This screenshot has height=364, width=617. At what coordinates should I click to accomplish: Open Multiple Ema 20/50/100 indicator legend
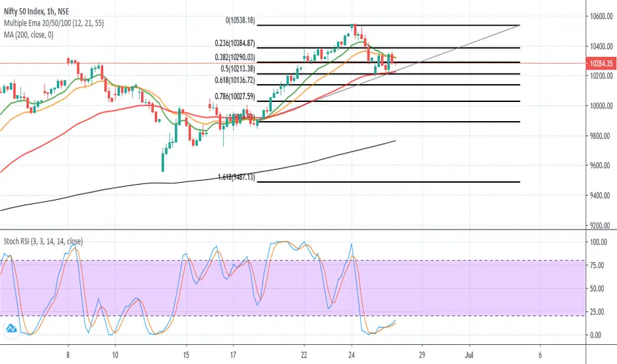pyautogui.click(x=54, y=23)
